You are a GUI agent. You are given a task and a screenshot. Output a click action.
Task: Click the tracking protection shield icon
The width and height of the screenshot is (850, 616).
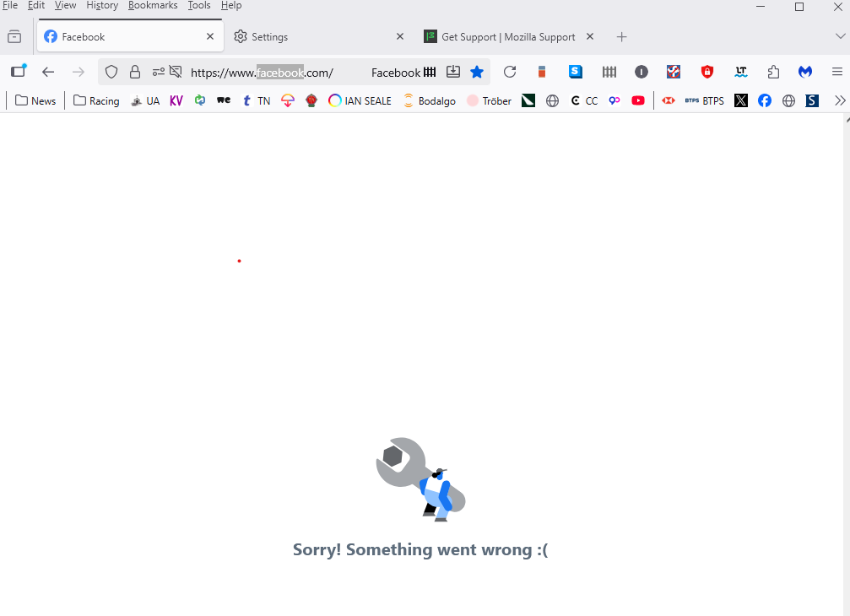point(111,72)
